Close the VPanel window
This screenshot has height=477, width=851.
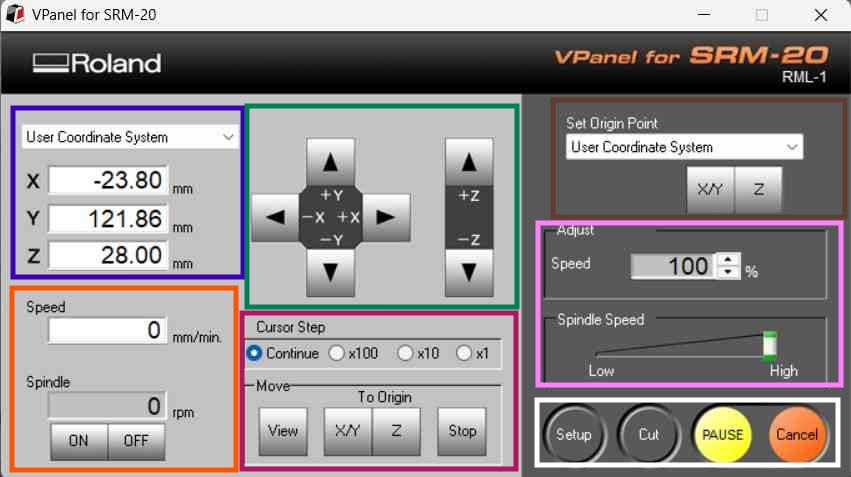click(x=821, y=15)
